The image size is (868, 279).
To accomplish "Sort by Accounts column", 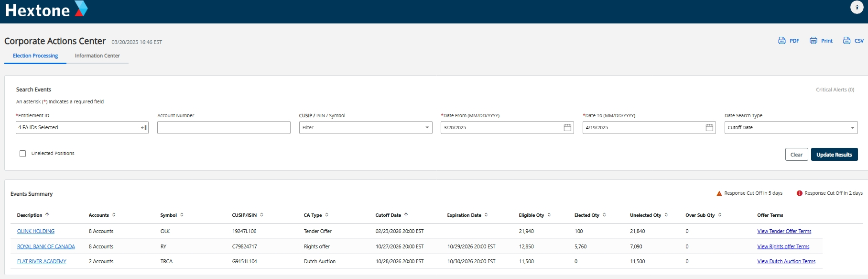I will point(114,215).
